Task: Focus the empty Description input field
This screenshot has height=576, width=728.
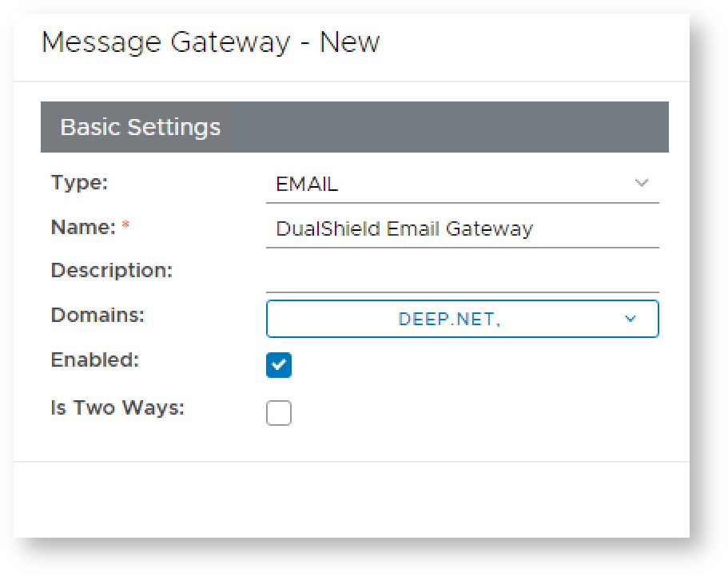Action: pos(462,276)
